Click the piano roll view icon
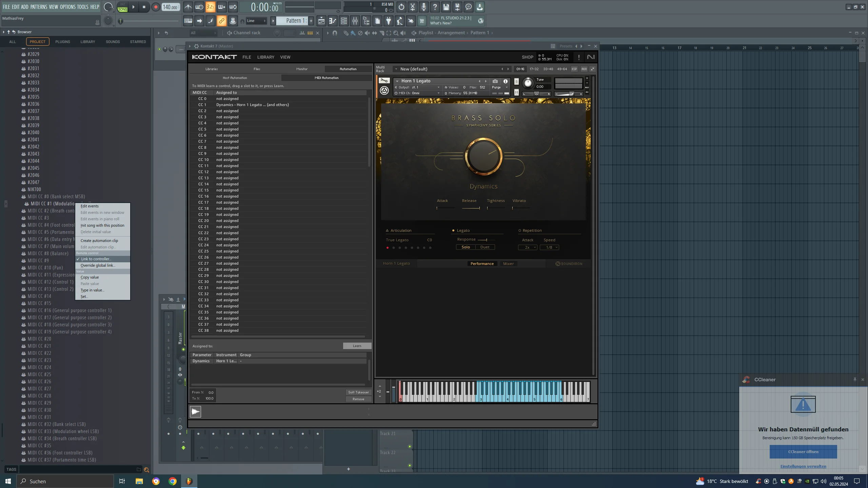Image resolution: width=868 pixels, height=488 pixels. [333, 21]
